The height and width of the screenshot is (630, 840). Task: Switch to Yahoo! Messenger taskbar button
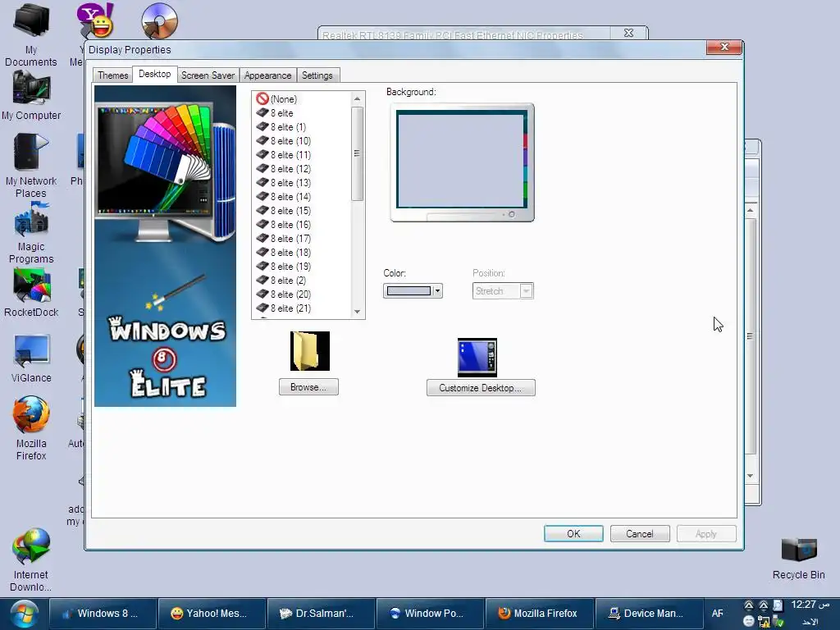(212, 614)
